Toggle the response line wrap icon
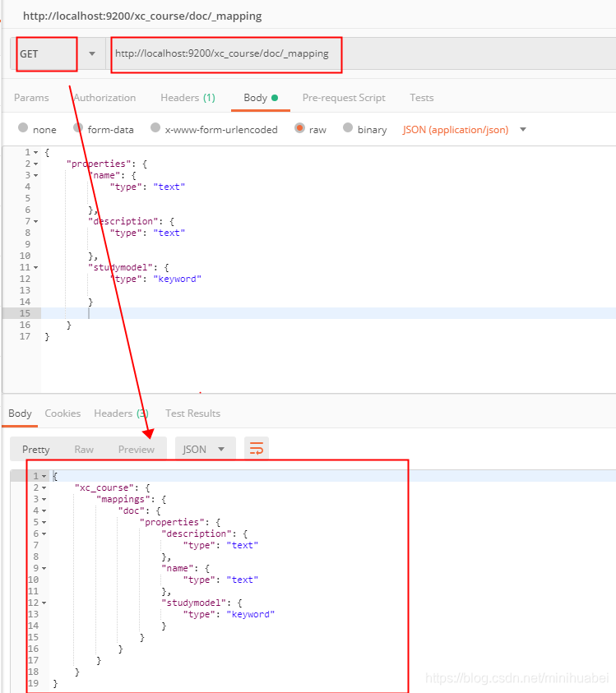This screenshot has height=693, width=616. click(257, 449)
